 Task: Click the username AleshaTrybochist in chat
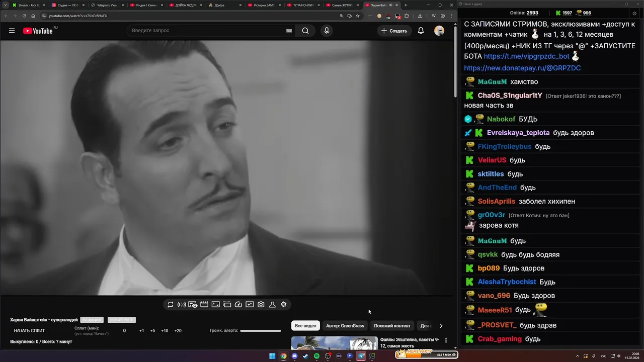point(507,282)
